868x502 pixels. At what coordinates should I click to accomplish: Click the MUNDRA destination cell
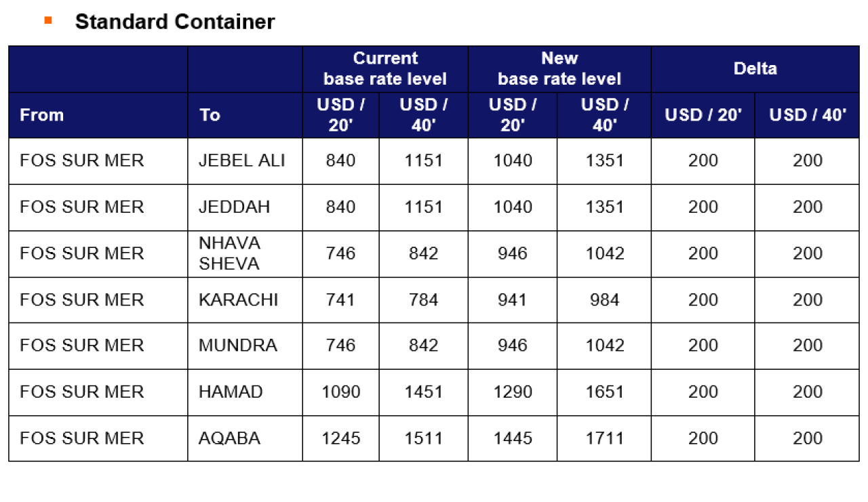[245, 346]
